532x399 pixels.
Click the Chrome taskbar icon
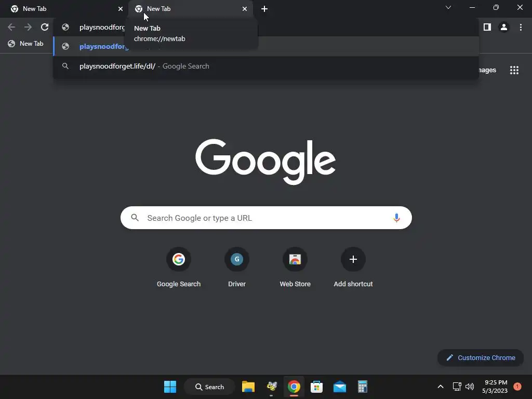294,387
